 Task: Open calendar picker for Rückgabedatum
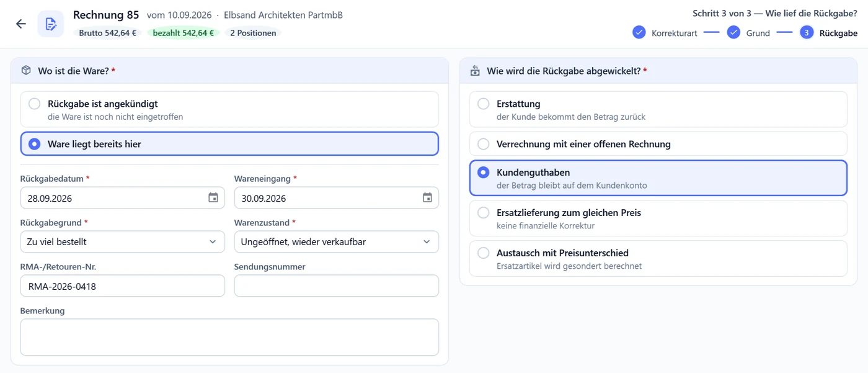pos(213,198)
